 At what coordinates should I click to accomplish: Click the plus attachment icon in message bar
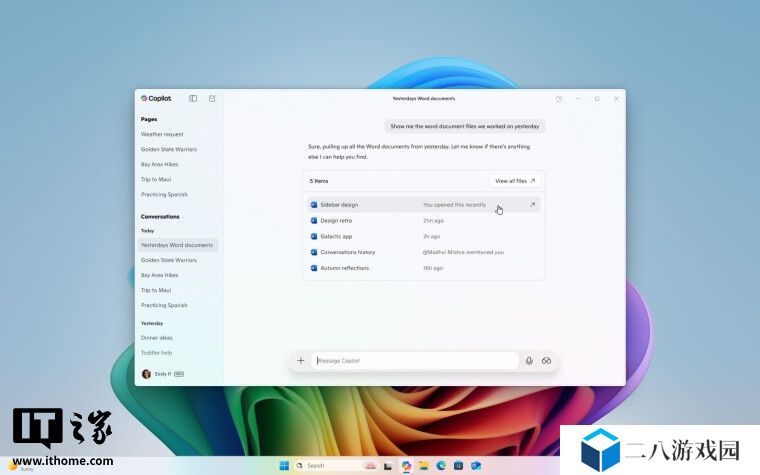coord(300,361)
